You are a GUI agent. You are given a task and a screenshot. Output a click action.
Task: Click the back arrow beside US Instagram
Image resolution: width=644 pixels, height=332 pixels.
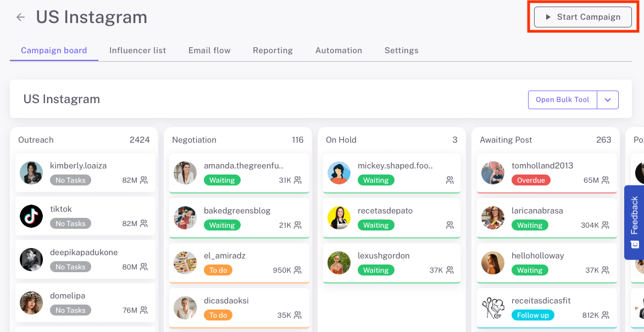tap(20, 17)
